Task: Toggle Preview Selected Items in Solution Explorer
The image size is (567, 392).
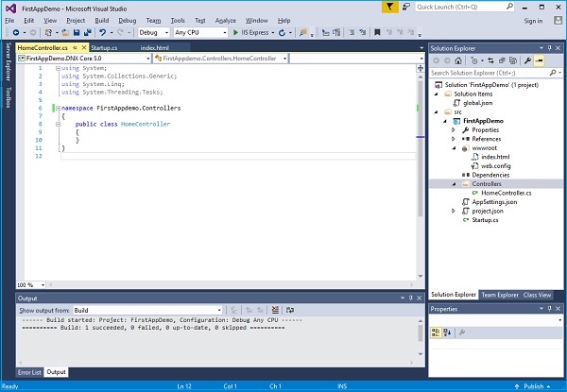Action: point(538,60)
